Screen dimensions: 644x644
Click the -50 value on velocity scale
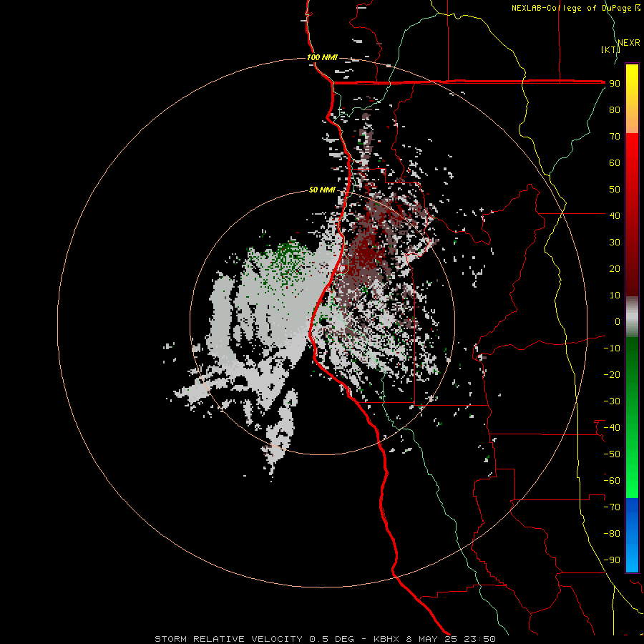pyautogui.click(x=612, y=454)
